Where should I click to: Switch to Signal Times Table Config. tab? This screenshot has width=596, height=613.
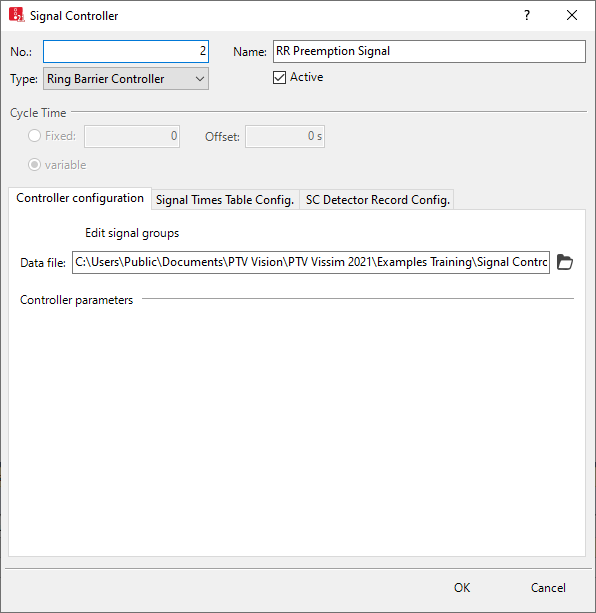click(225, 200)
